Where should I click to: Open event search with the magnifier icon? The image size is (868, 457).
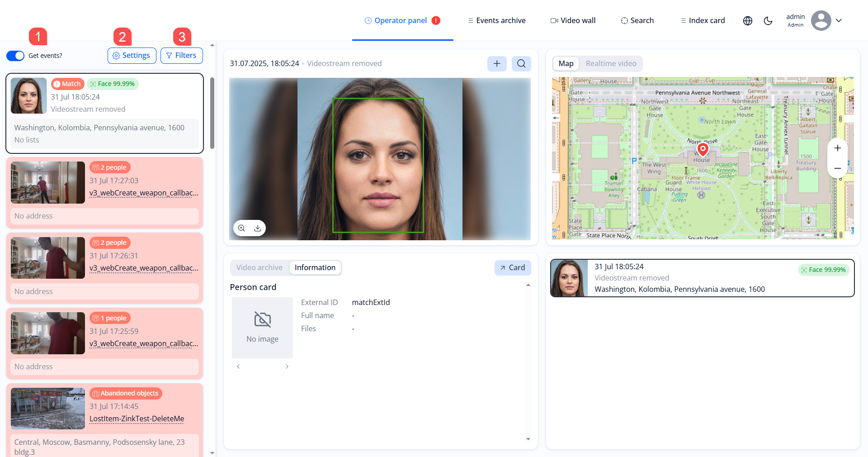tap(521, 63)
